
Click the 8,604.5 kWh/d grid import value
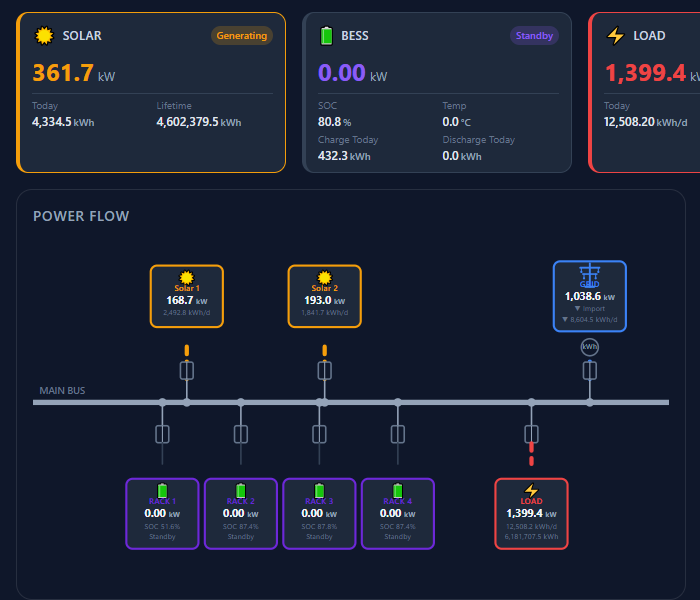click(590, 320)
